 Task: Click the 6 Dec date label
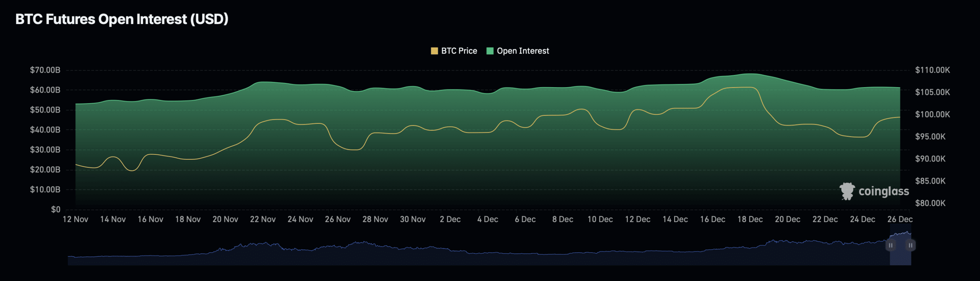point(525,219)
